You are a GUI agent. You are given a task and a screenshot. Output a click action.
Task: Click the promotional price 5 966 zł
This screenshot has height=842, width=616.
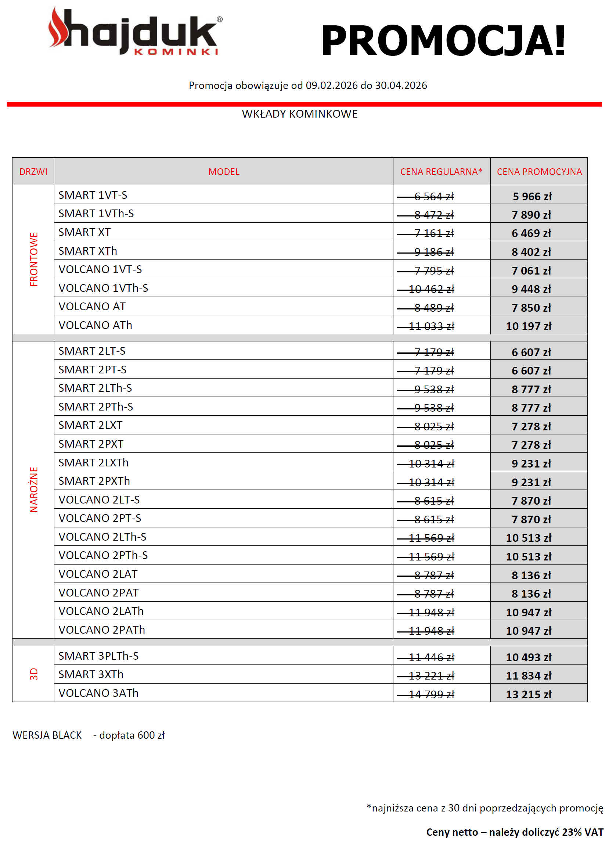(x=532, y=196)
